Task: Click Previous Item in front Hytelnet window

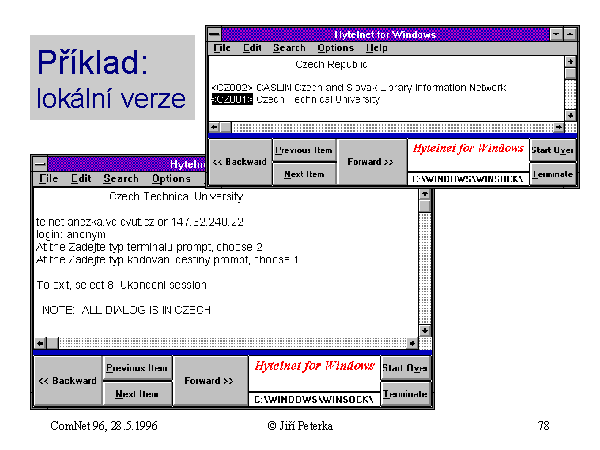Action: click(304, 150)
